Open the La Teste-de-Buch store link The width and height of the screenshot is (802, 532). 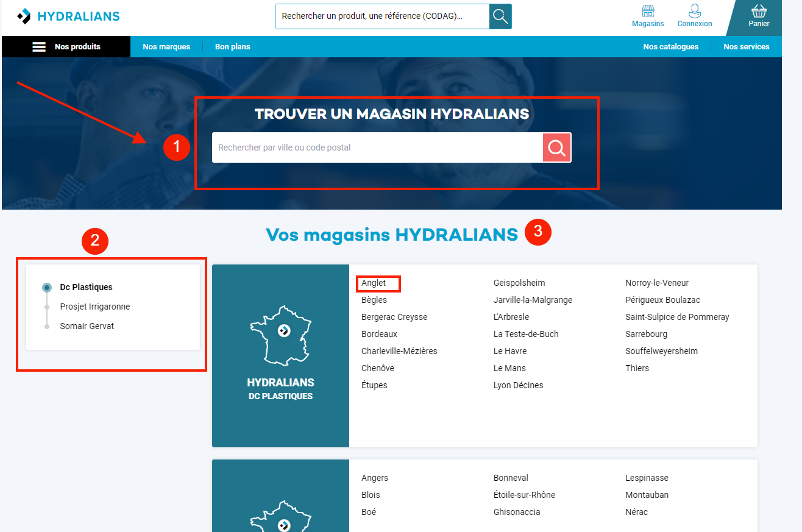(526, 334)
